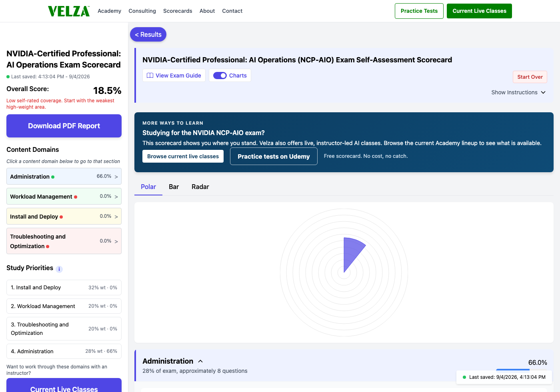Viewport: 560px width, 392px height.
Task: Click the Last saved toast notification
Action: coord(504,377)
